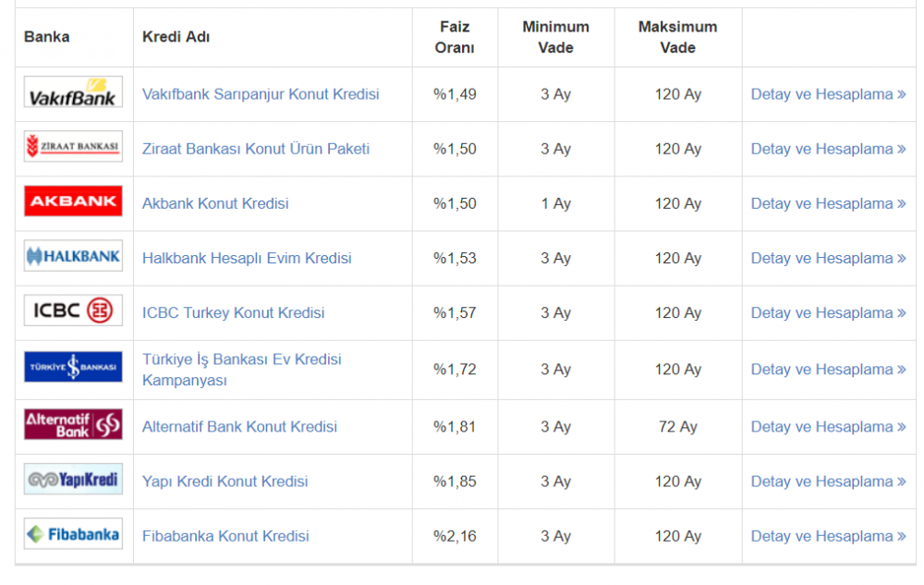Click Detay ve Hesaplama for Halkbank
Screen dimensions: 924x585
[x=828, y=258]
